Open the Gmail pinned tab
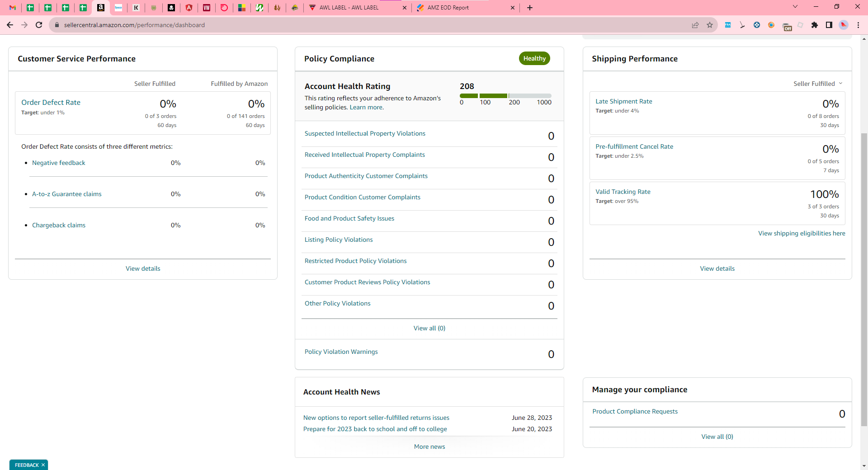 13,8
